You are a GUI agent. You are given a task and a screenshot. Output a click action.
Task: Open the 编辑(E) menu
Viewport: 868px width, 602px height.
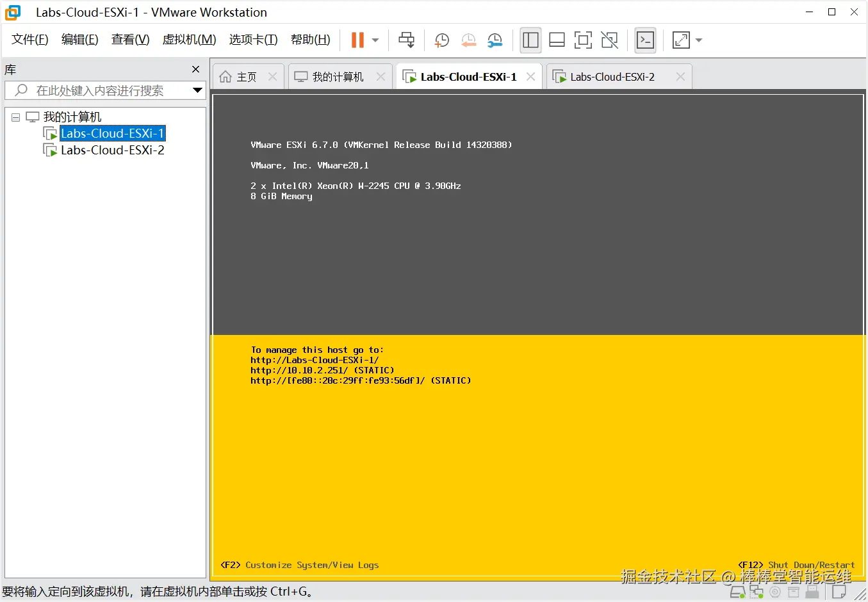coord(79,40)
